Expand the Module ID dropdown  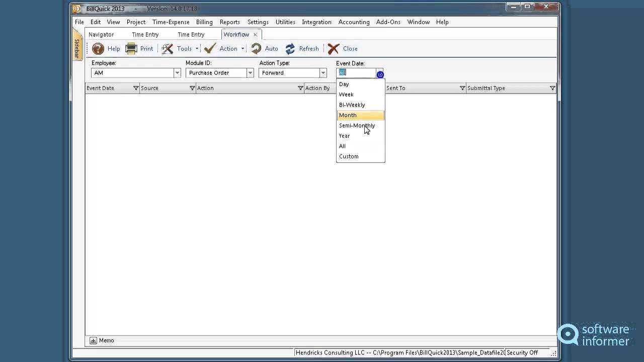click(x=250, y=73)
